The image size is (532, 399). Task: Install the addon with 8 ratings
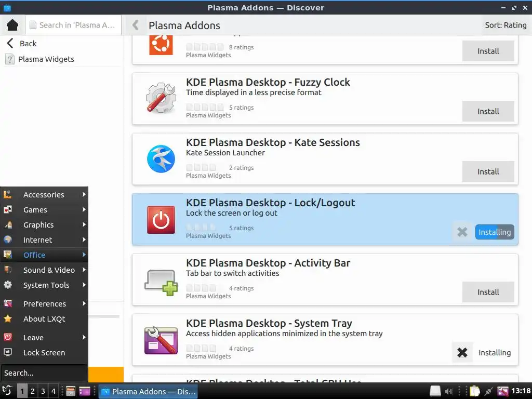coord(488,51)
